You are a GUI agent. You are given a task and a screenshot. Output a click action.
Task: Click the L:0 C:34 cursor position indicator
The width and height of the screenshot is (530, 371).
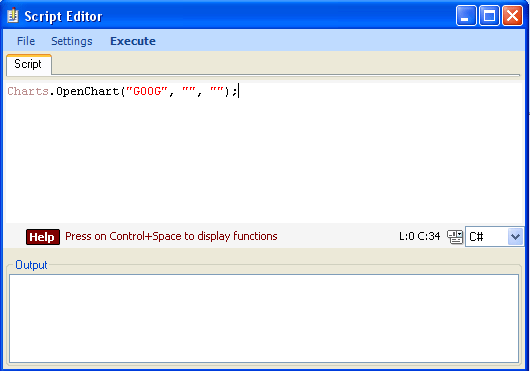point(419,236)
